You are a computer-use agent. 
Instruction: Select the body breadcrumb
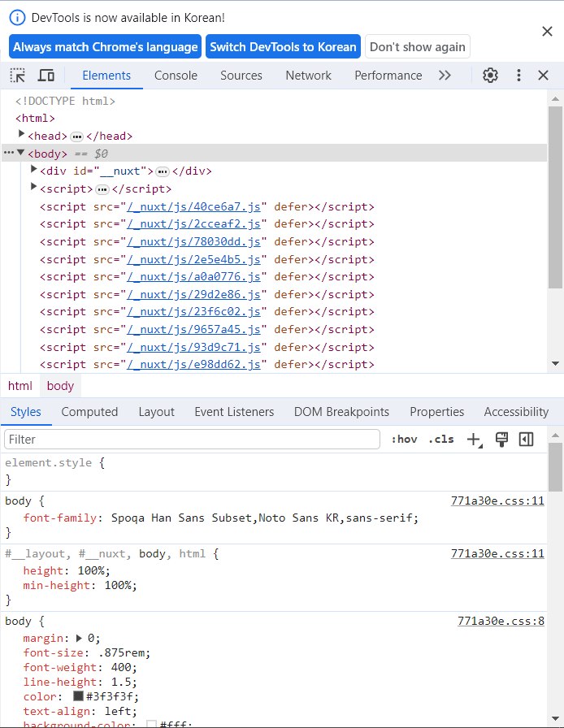coord(60,386)
